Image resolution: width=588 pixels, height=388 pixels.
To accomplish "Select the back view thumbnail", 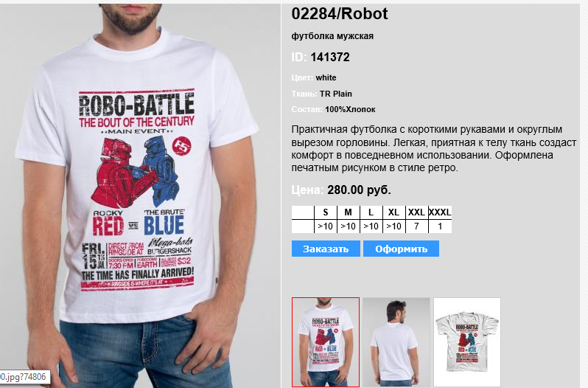I will [396, 342].
